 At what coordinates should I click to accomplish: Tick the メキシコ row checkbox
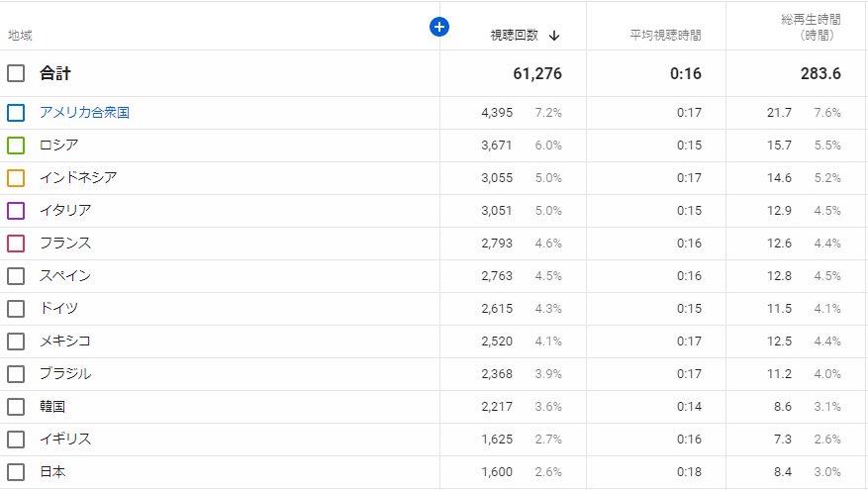pos(16,342)
